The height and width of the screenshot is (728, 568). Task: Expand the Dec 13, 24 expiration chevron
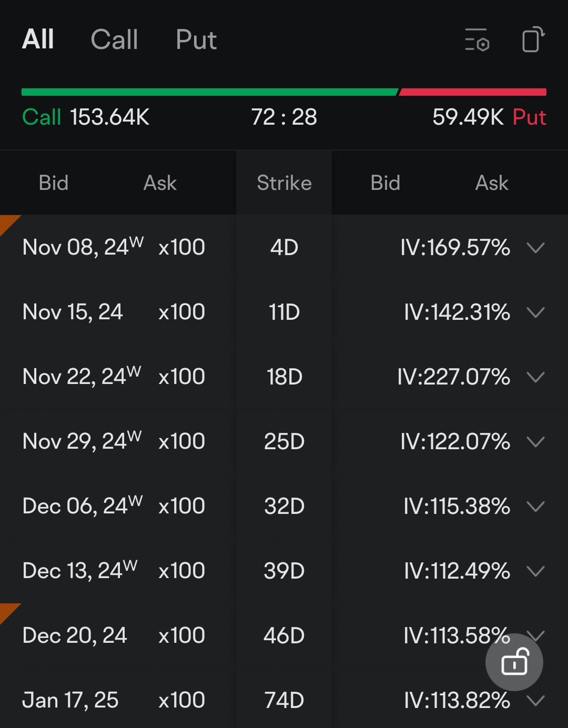pos(535,571)
